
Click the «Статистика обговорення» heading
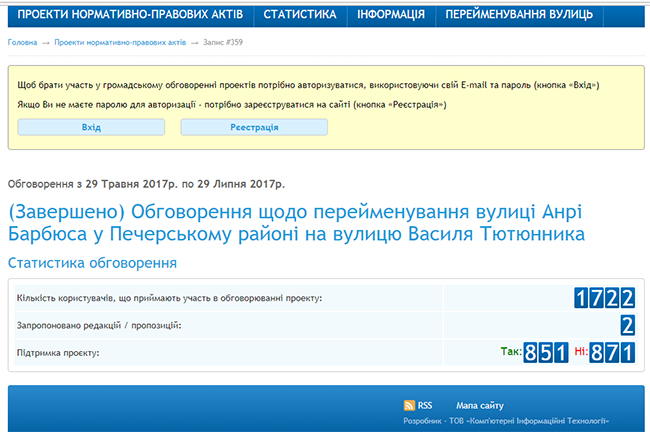click(x=92, y=263)
